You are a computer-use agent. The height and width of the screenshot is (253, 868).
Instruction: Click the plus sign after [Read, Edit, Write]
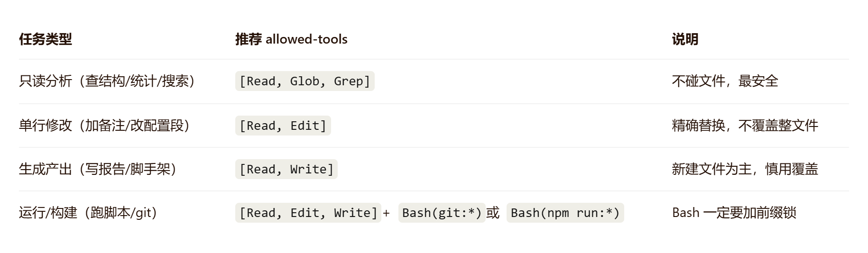point(386,213)
